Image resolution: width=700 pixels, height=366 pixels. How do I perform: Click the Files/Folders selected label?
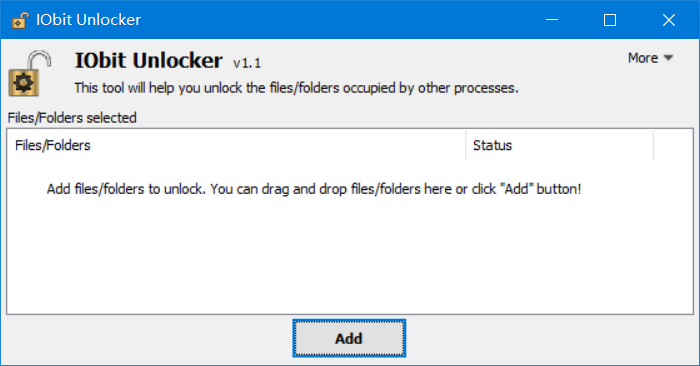point(72,118)
